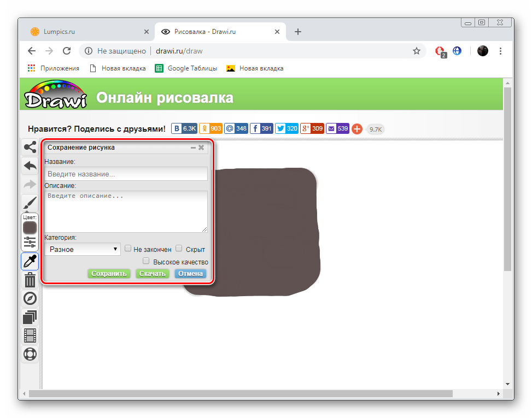This screenshot has height=418, width=532.
Task: Expand the 'Разное' category dropdown
Action: (83, 249)
